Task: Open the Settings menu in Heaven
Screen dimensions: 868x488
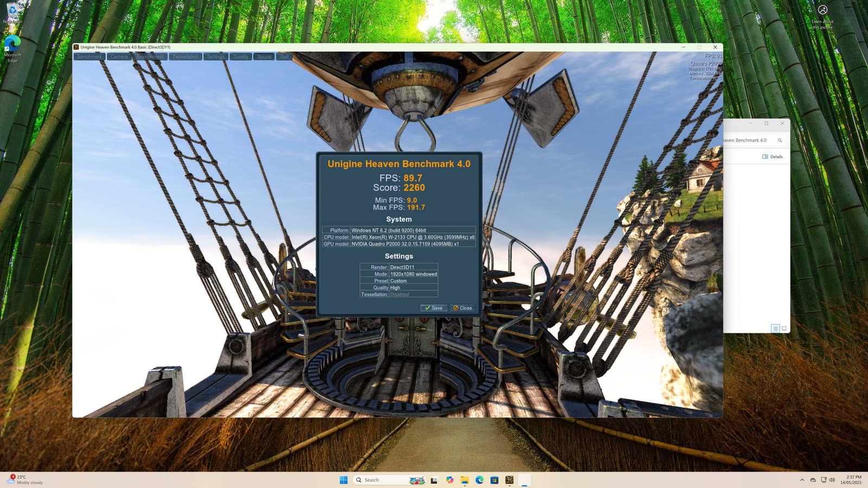Action: coord(216,56)
